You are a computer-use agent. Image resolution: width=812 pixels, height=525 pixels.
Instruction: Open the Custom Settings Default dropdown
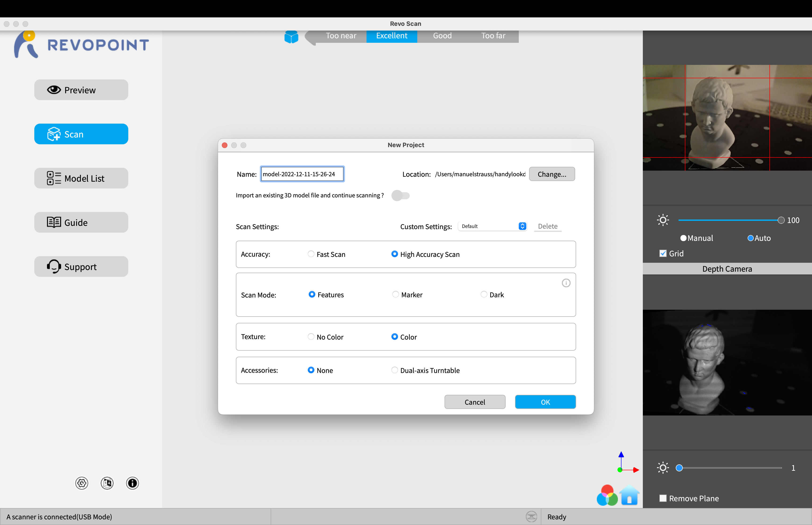(x=493, y=226)
